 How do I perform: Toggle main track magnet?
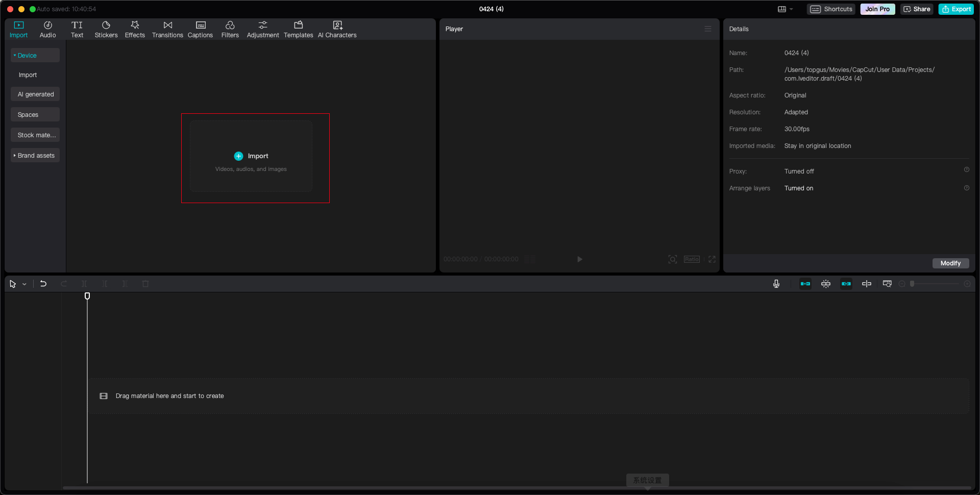[805, 284]
